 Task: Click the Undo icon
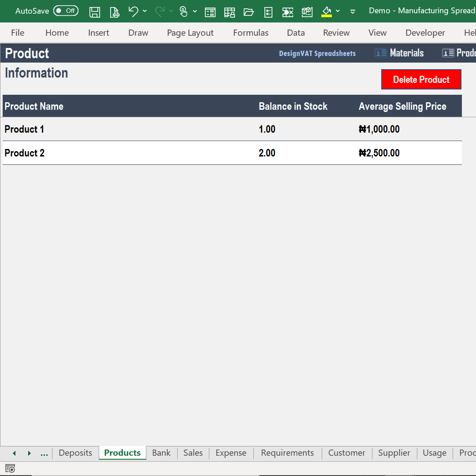coord(134,11)
